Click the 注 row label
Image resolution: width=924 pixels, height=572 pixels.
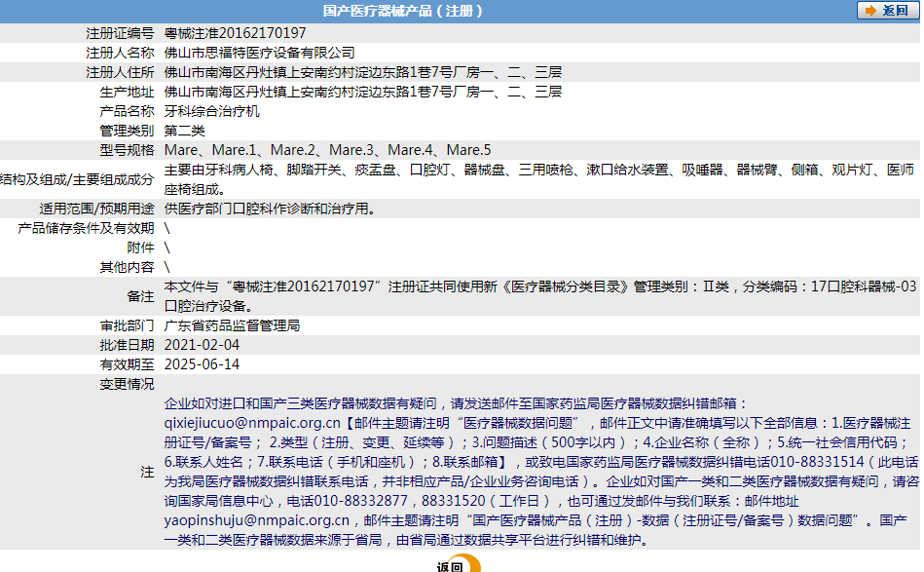[147, 472]
